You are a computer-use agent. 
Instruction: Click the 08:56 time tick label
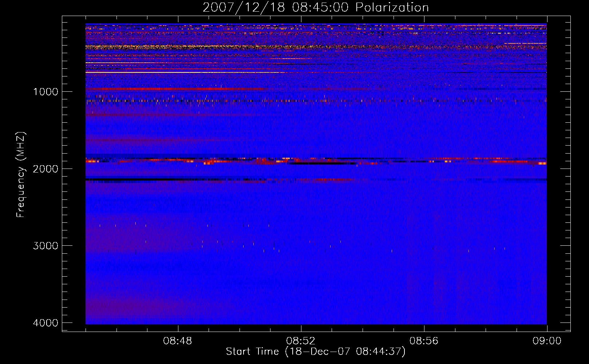coord(424,341)
